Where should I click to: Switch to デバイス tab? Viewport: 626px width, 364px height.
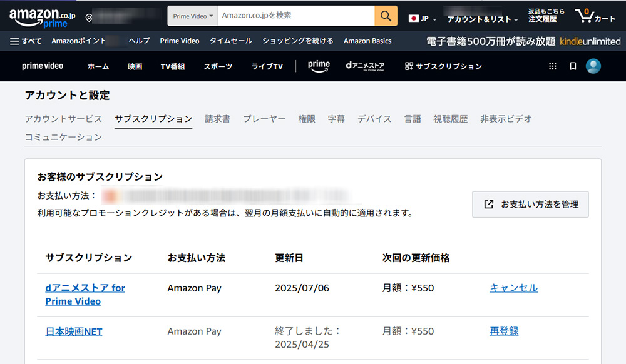(x=374, y=119)
